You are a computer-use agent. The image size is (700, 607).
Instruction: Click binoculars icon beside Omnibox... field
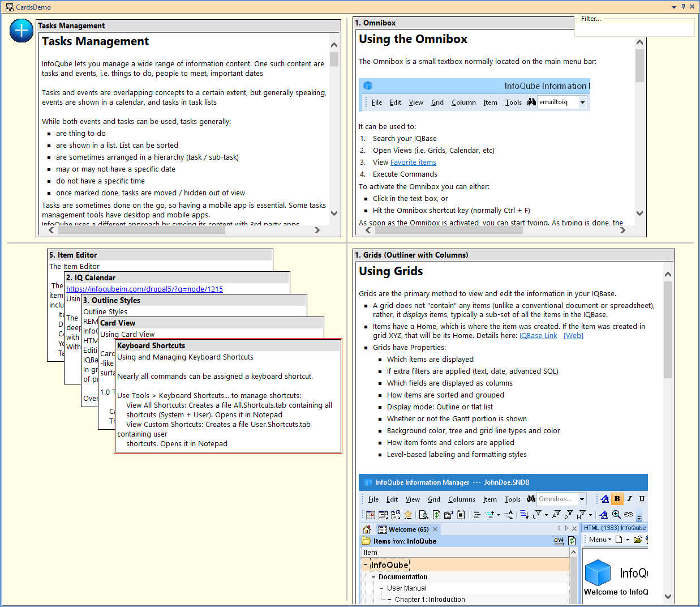531,499
